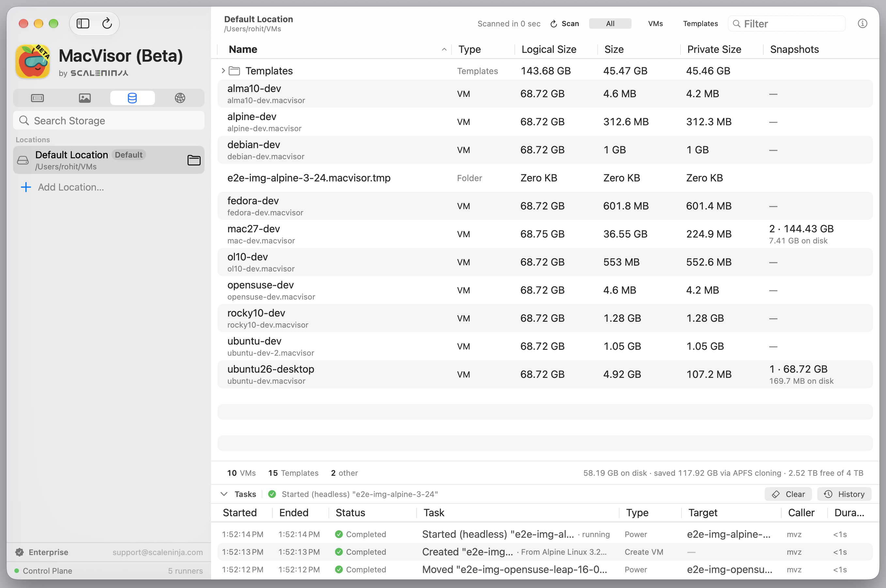This screenshot has width=886, height=588.
Task: Click the Control Plane green status dot
Action: tap(17, 571)
